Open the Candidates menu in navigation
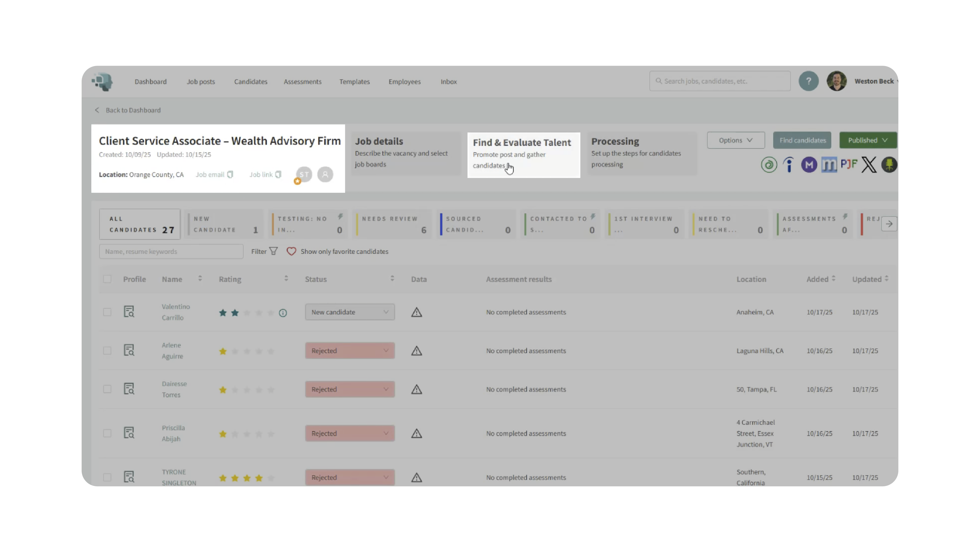 click(250, 81)
